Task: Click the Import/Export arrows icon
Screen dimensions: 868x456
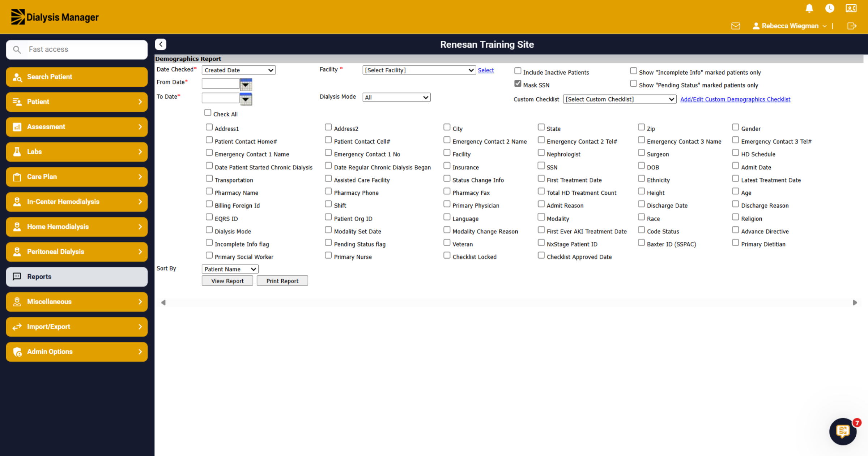Action: point(17,327)
